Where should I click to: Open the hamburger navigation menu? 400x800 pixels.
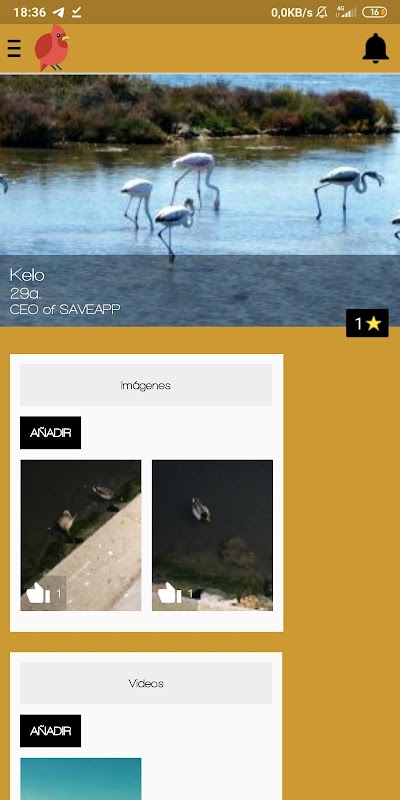pos(14,48)
